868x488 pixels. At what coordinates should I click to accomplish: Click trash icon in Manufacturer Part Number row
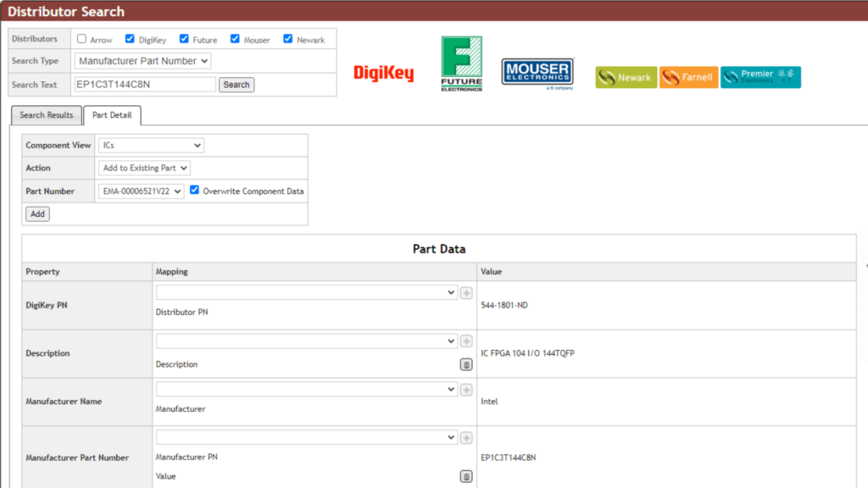466,476
